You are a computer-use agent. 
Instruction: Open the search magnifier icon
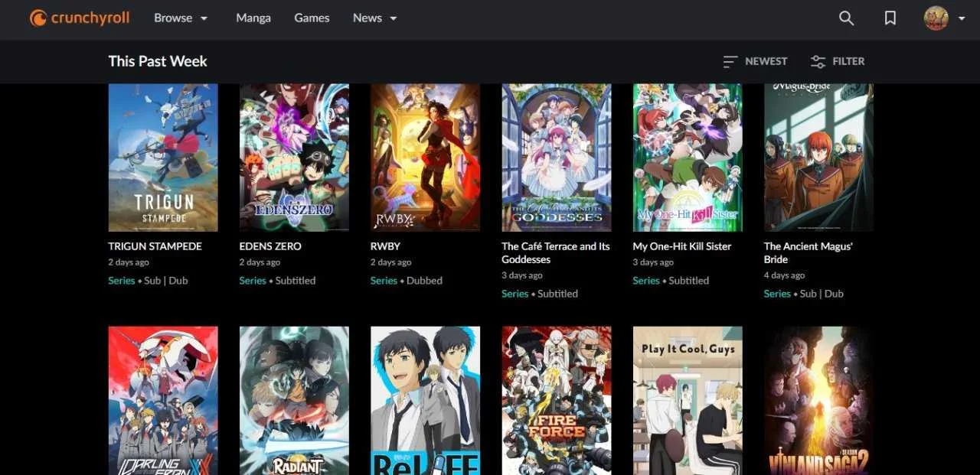(846, 18)
